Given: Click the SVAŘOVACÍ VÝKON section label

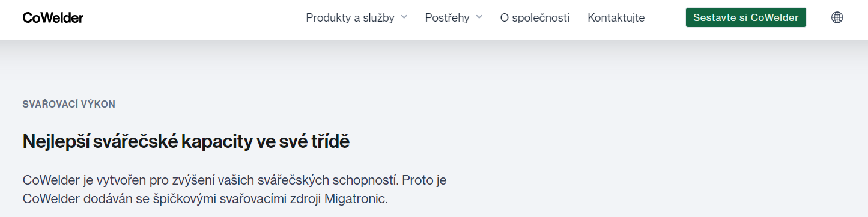Looking at the screenshot, I should [69, 104].
